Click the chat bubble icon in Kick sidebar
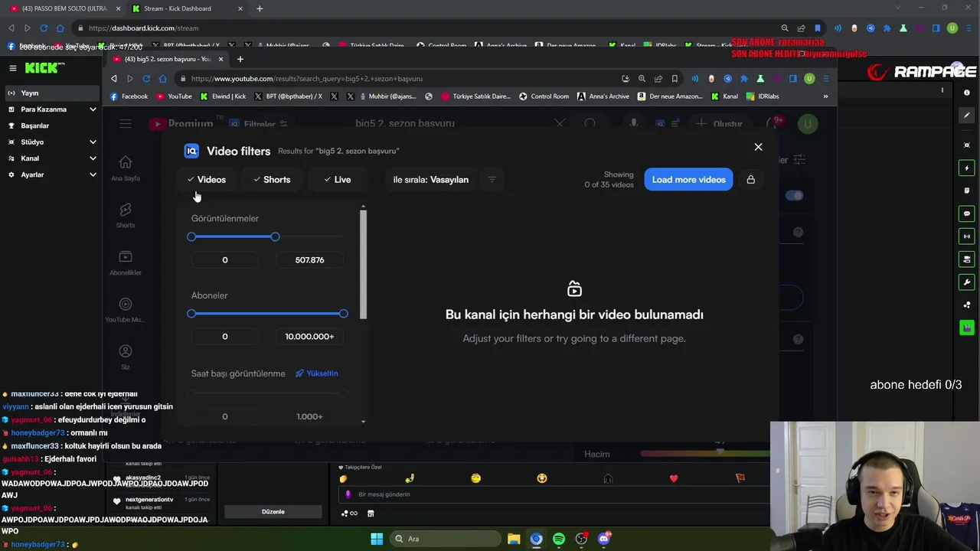This screenshot has width=980, height=551. (967, 214)
